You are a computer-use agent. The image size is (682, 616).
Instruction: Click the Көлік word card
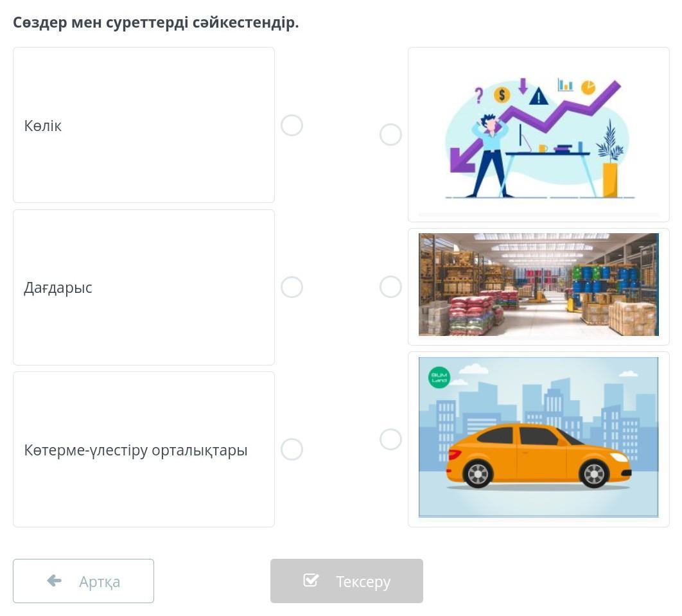[x=144, y=125]
